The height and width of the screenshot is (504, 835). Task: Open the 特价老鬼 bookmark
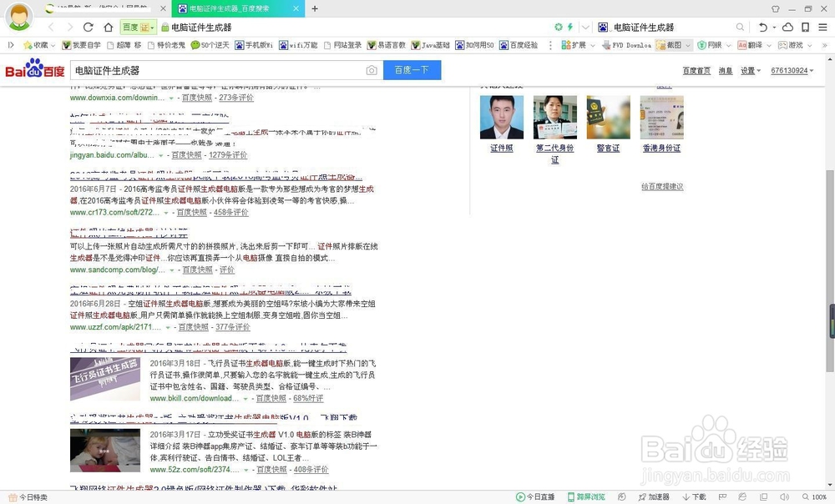(167, 45)
